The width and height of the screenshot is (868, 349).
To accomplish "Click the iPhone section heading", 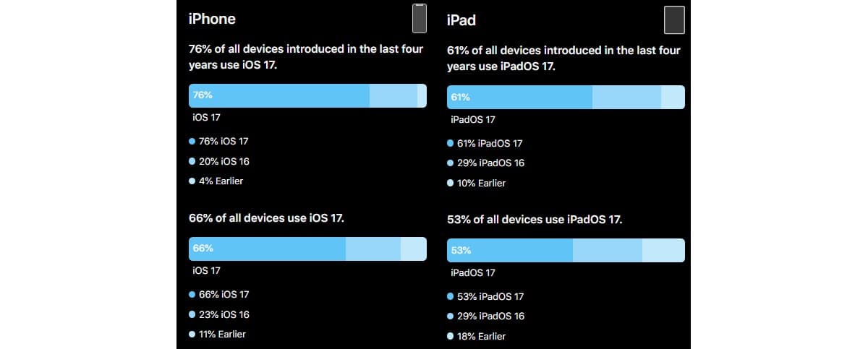I will pos(212,19).
